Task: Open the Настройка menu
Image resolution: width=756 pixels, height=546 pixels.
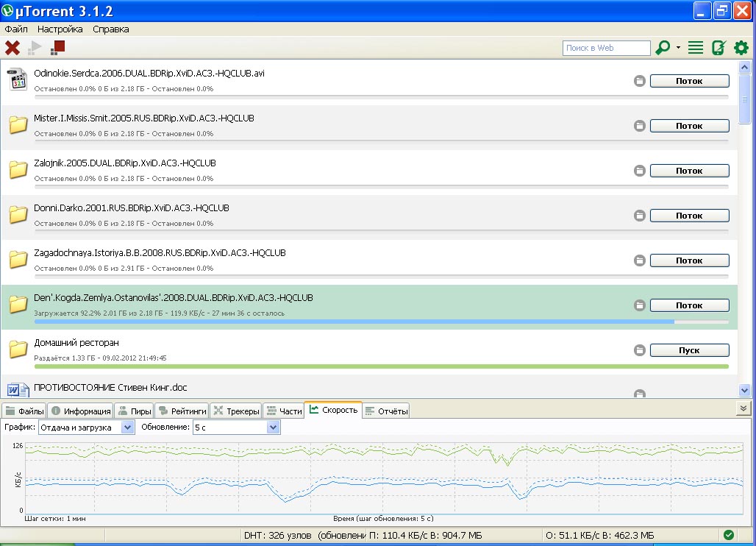Action: pyautogui.click(x=60, y=29)
